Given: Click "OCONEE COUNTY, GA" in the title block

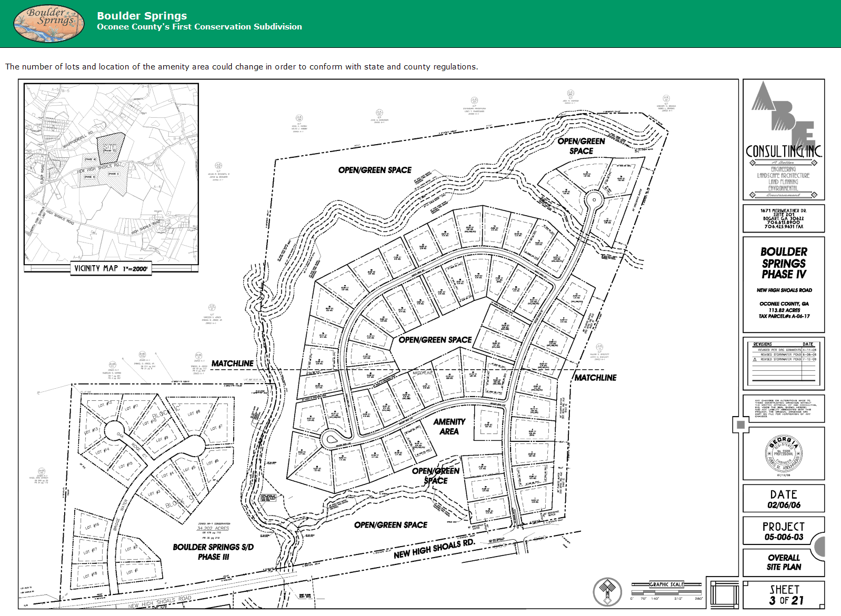Looking at the screenshot, I should coord(784,304).
